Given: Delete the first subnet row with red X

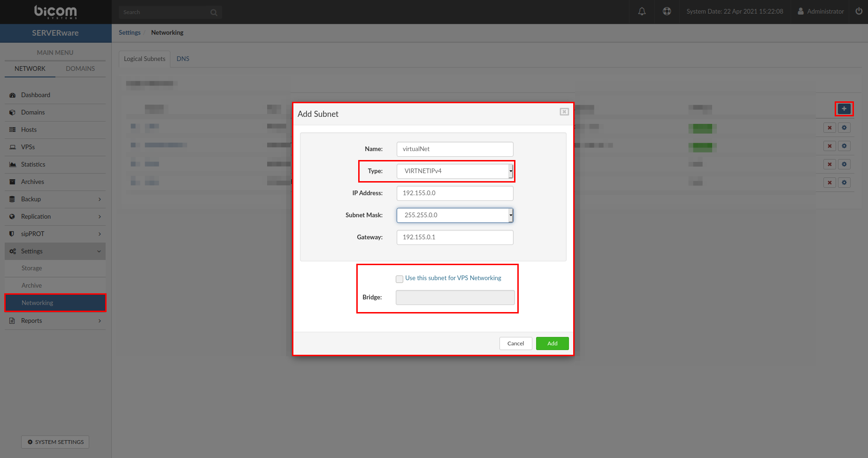Looking at the screenshot, I should (830, 128).
